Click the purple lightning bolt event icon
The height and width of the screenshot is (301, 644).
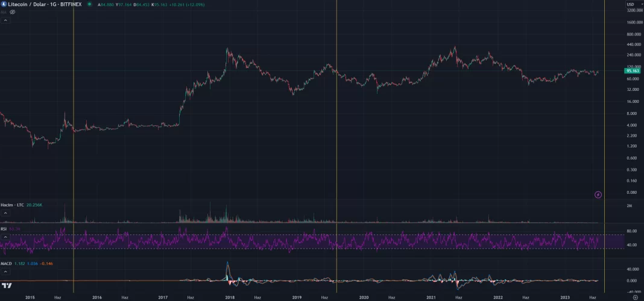[598, 194]
